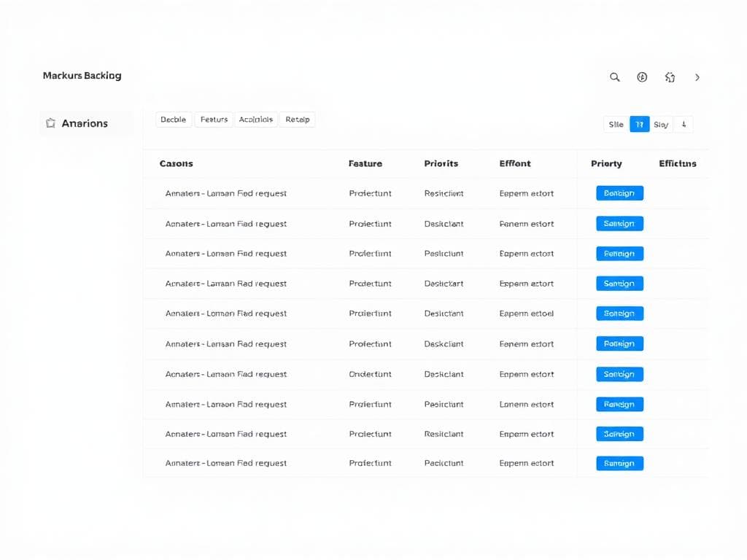This screenshot has width=747, height=560.
Task: Select the highlighted blue grid view icon
Action: (639, 124)
